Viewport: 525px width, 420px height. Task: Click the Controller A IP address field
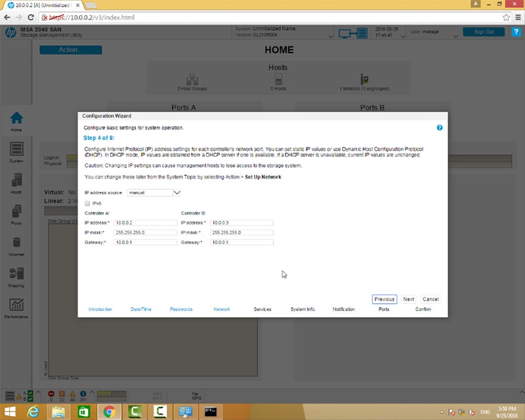(145, 222)
